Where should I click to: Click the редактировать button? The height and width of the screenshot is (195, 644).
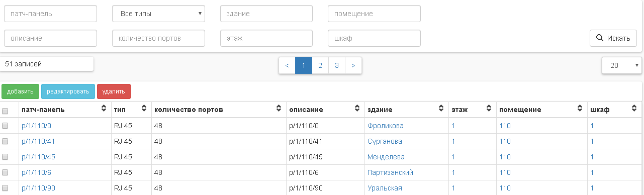pyautogui.click(x=68, y=91)
